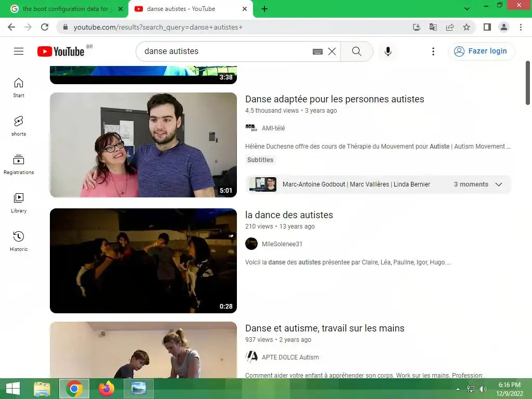Open Library in the sidebar
Viewport: 532px width, 399px height.
(x=19, y=203)
